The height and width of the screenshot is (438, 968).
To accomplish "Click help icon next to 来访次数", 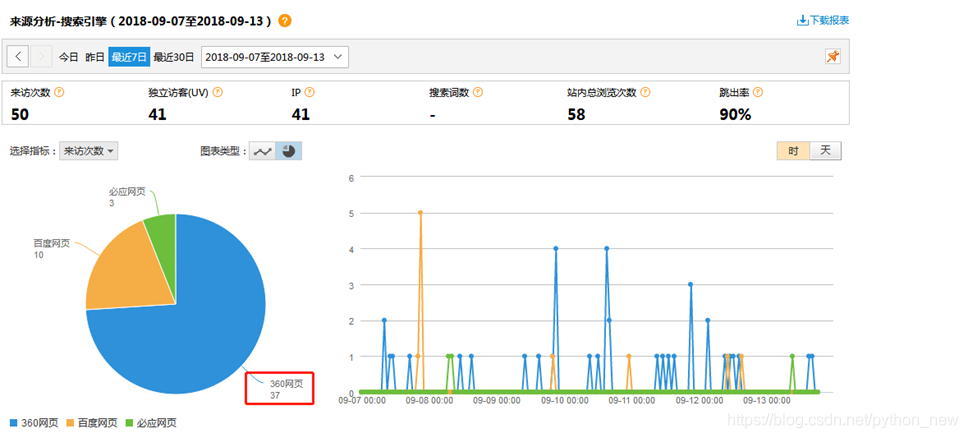I will (x=59, y=92).
